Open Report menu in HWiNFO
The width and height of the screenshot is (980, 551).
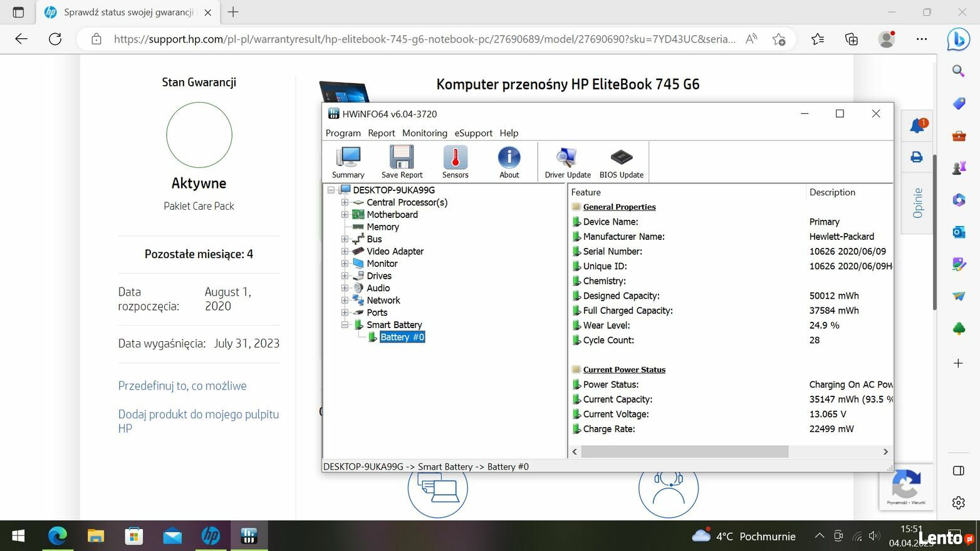pos(381,133)
